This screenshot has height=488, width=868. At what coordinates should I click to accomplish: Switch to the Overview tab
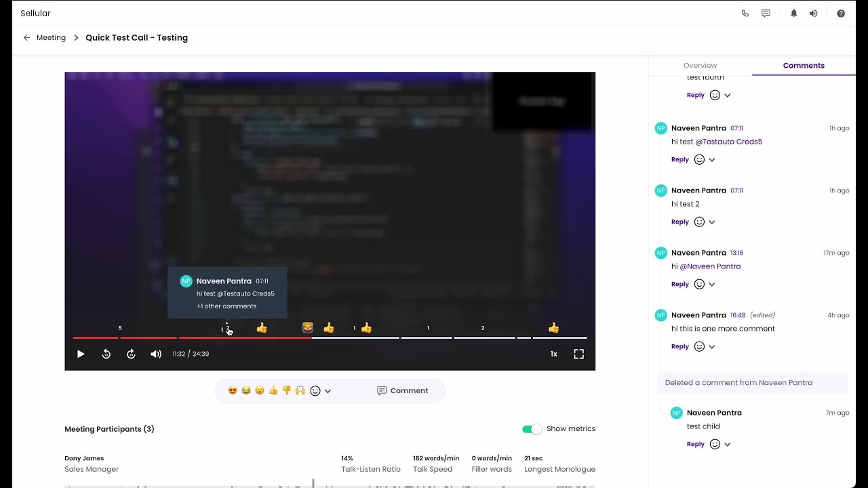700,66
